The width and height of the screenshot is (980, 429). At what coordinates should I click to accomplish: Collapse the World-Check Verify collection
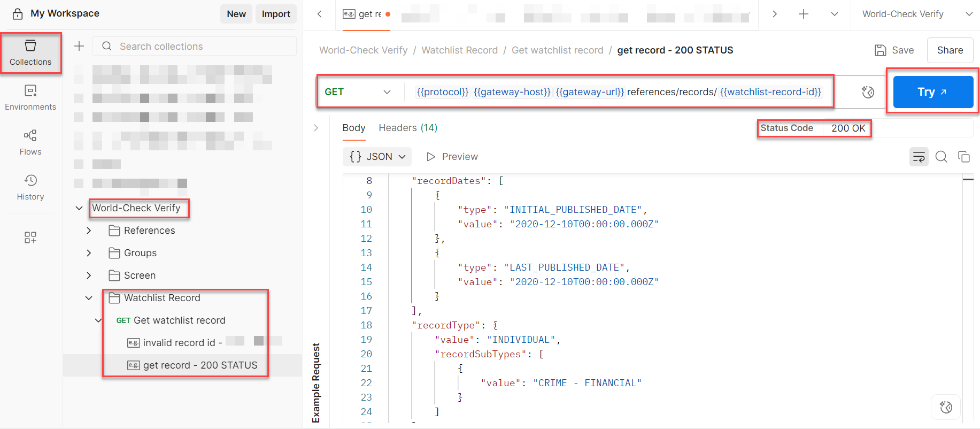(79, 208)
